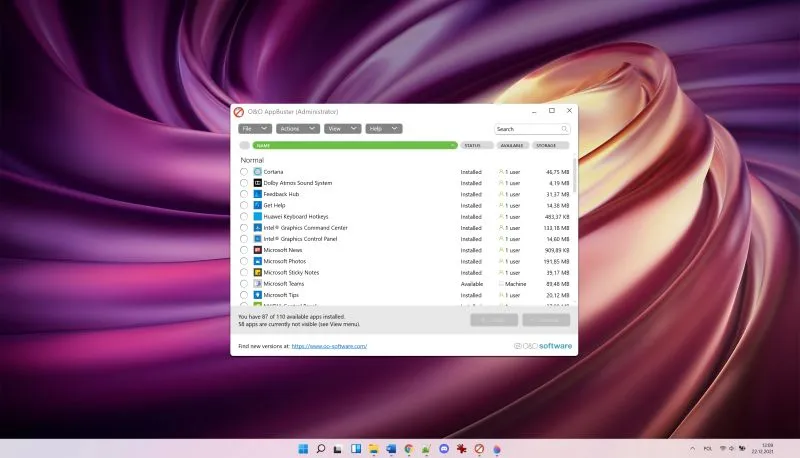800x458 pixels.
Task: Click the Machine entry for Microsoft Teams
Action: tap(515, 284)
